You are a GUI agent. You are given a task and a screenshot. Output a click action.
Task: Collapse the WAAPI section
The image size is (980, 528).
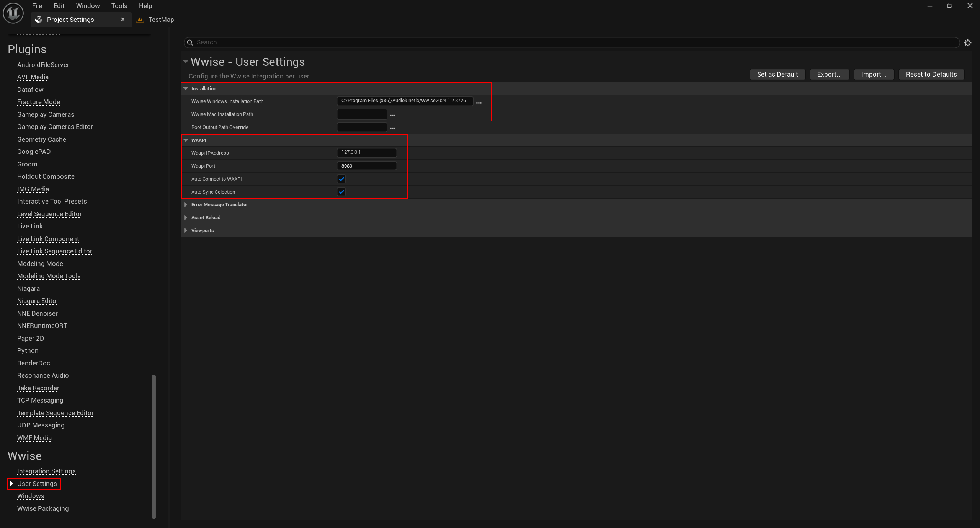[186, 140]
